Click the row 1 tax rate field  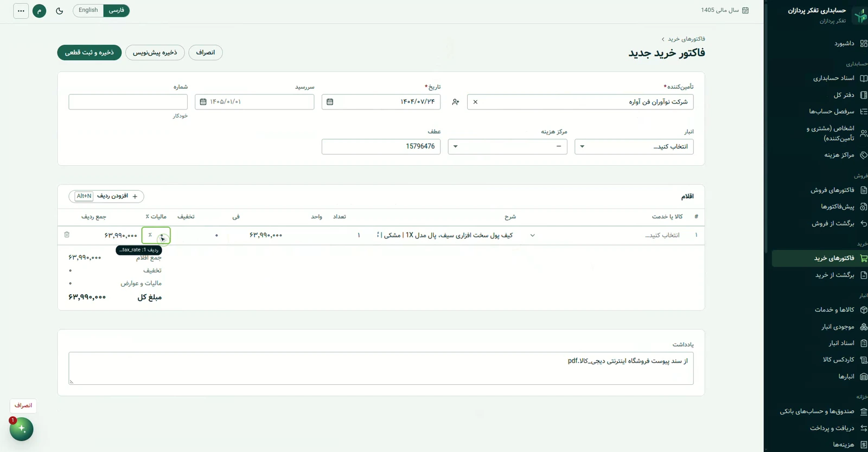[x=156, y=235]
